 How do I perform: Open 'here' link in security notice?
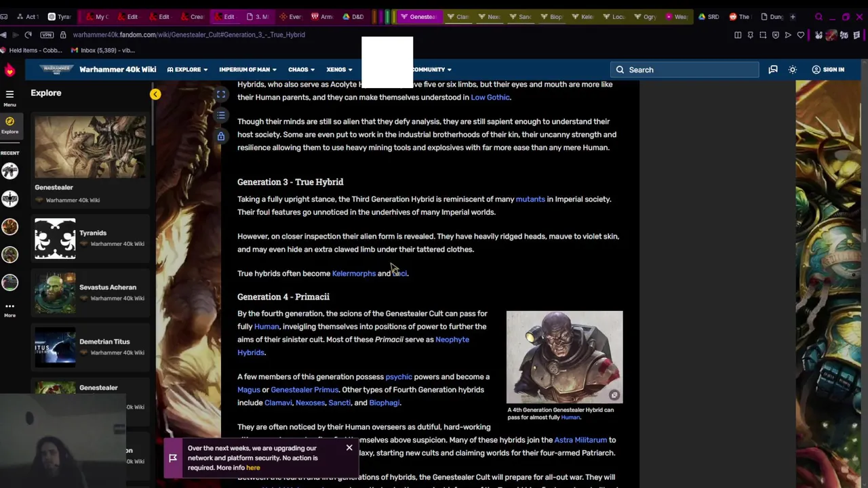253,468
